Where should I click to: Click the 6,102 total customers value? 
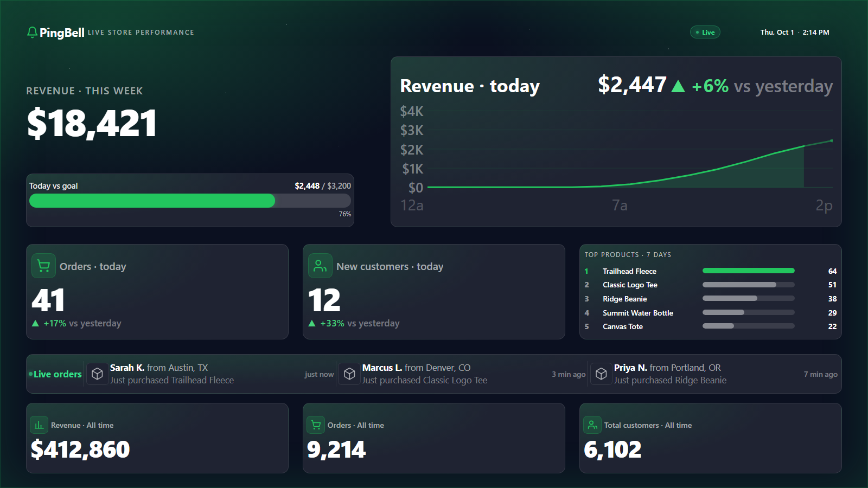pos(612,450)
